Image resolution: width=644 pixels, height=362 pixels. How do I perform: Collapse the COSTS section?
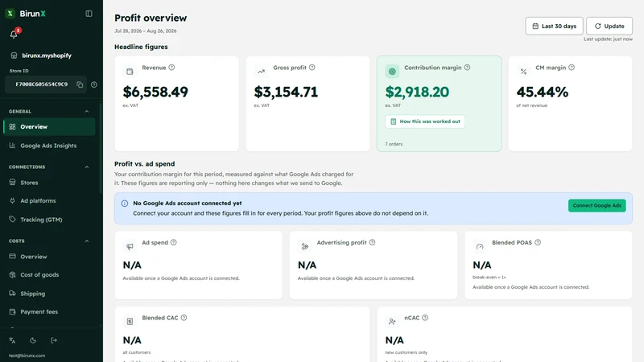(87, 241)
